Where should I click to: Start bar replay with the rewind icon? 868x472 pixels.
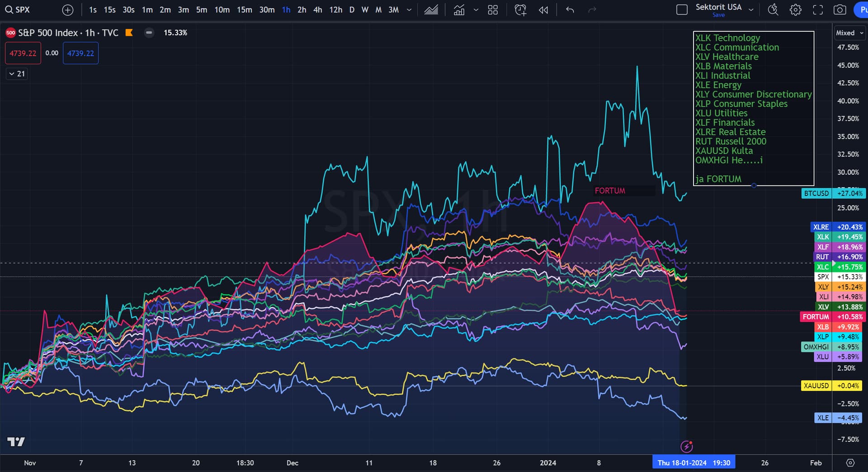coord(543,10)
